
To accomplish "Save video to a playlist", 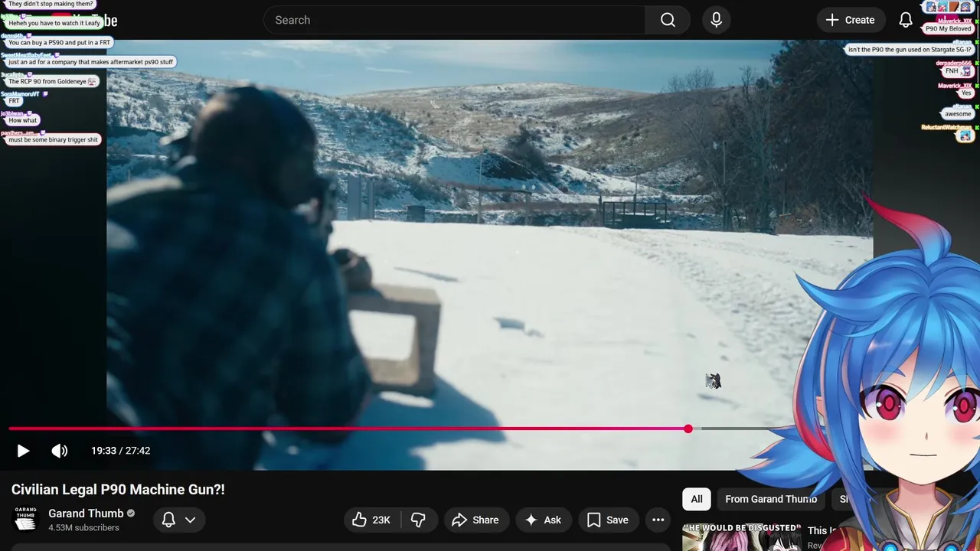I will click(x=608, y=520).
